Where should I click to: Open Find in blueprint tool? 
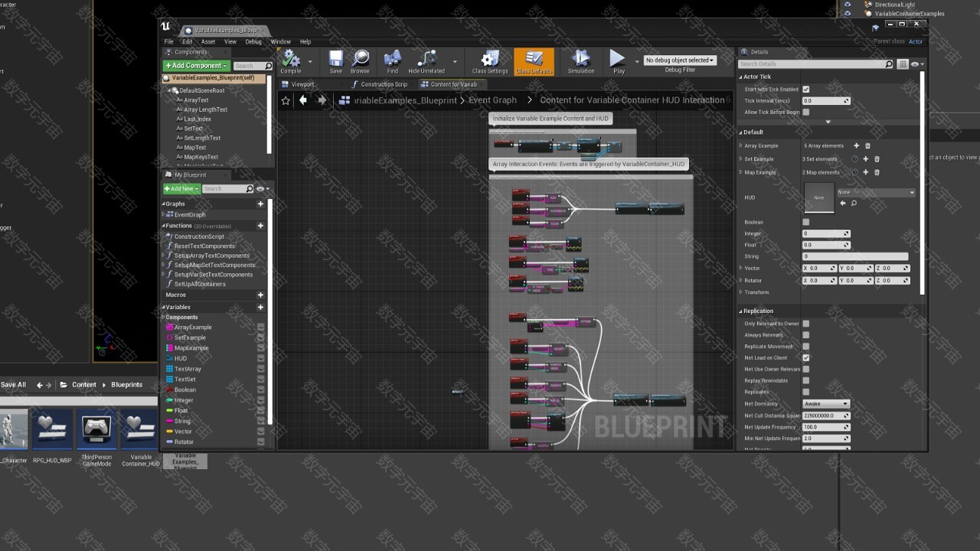tap(392, 60)
